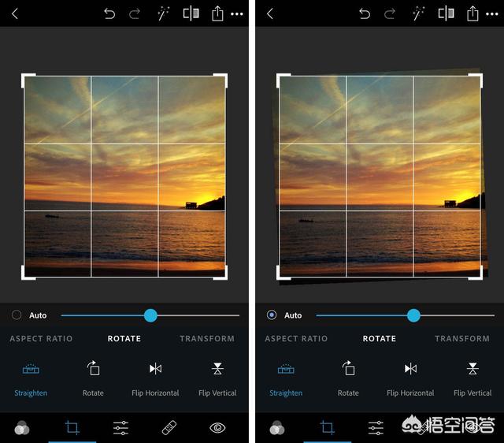Enable Auto straighten radio in left screen
The height and width of the screenshot is (443, 504).
[17, 315]
